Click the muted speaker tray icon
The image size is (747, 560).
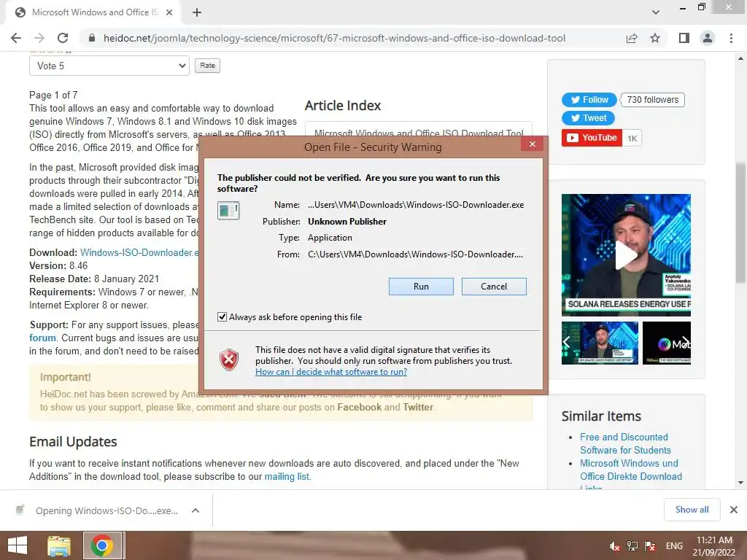tap(615, 546)
